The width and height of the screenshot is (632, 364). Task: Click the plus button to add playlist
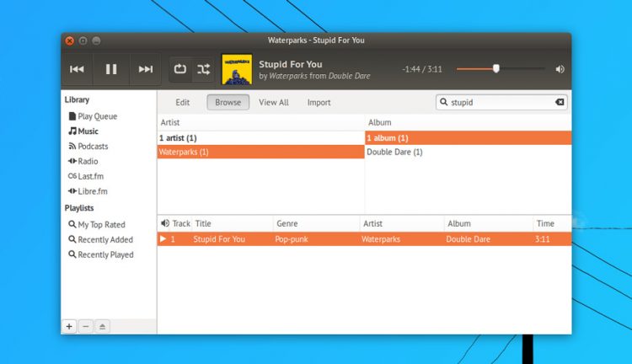tap(69, 326)
